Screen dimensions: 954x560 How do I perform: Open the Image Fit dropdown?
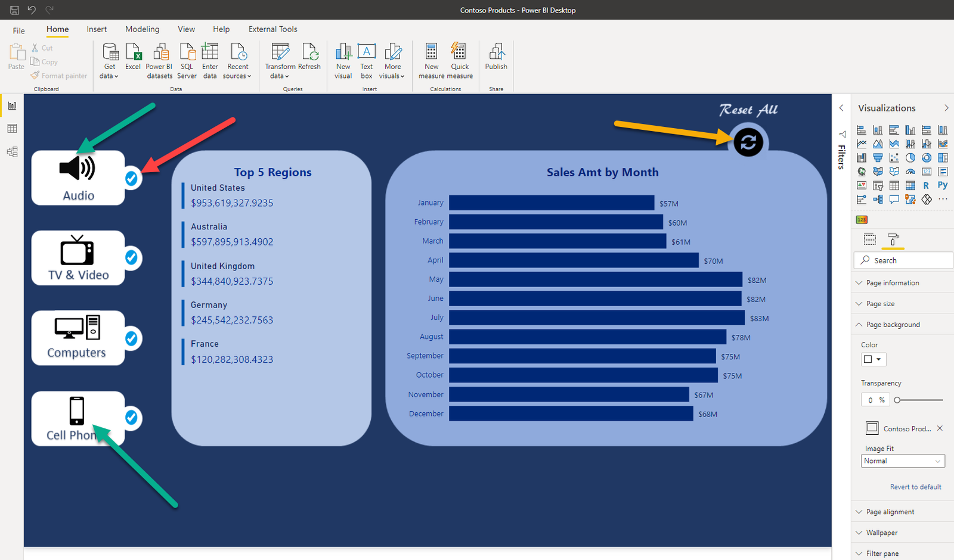[903, 461]
